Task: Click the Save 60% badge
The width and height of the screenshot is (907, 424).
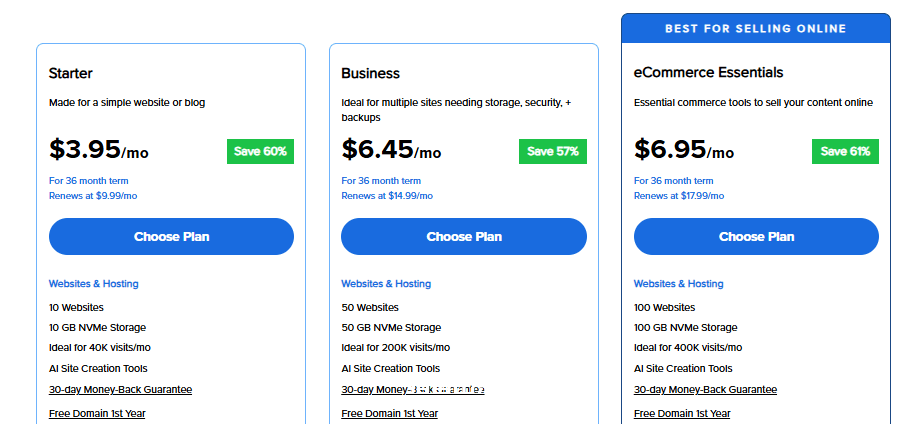Action: click(x=260, y=152)
